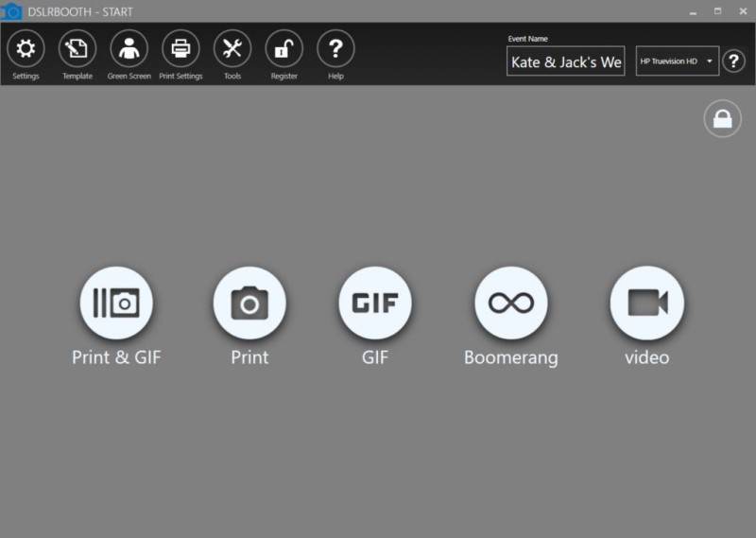The width and height of the screenshot is (756, 538).
Task: Start a GIF capture session
Action: pos(375,303)
